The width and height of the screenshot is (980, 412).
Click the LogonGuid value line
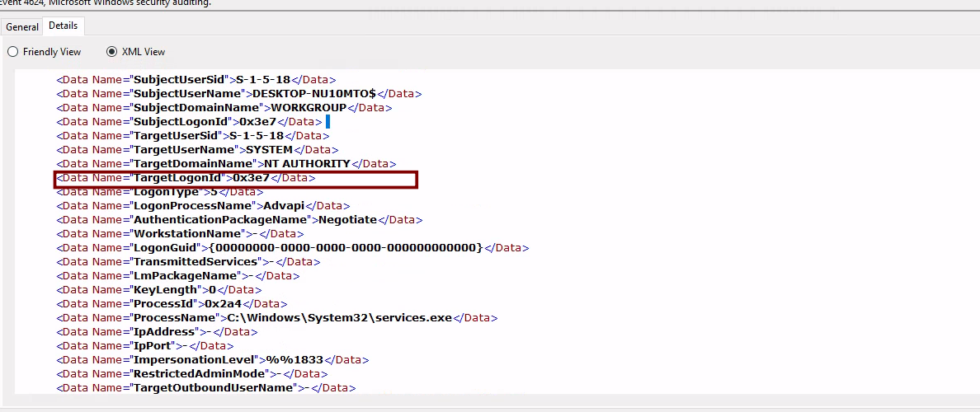[x=292, y=248]
